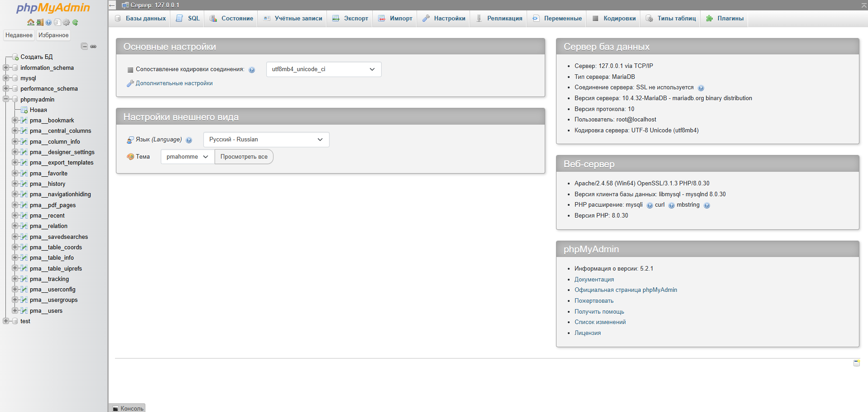This screenshot has width=868, height=412.
Task: Reload the navigation panel with green arrow
Action: pos(75,22)
